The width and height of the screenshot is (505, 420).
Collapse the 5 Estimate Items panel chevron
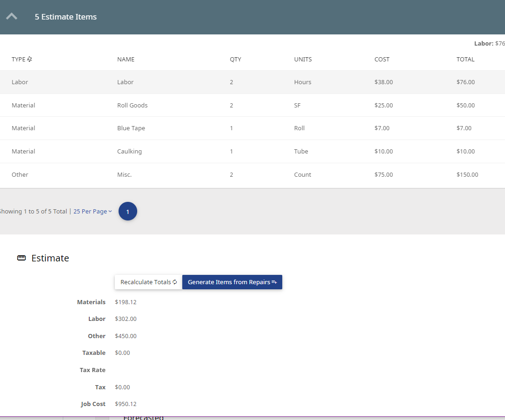pos(12,16)
